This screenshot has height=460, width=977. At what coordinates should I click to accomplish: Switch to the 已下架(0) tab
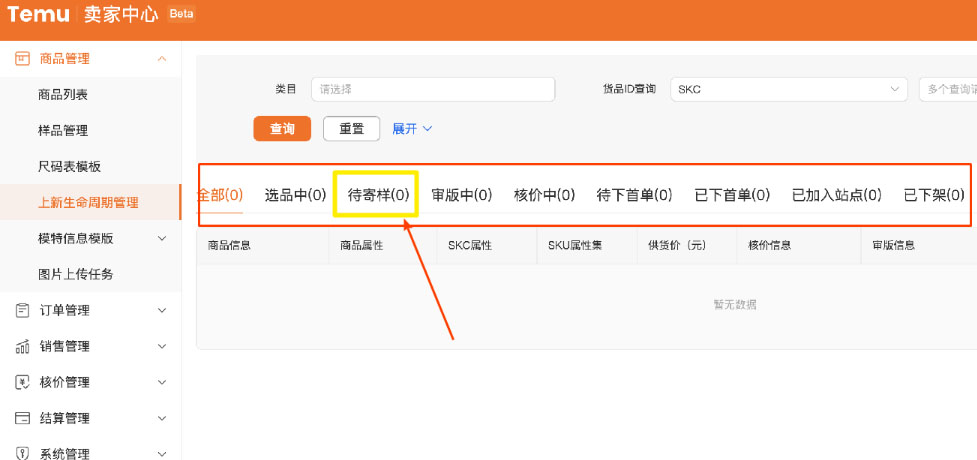point(934,195)
